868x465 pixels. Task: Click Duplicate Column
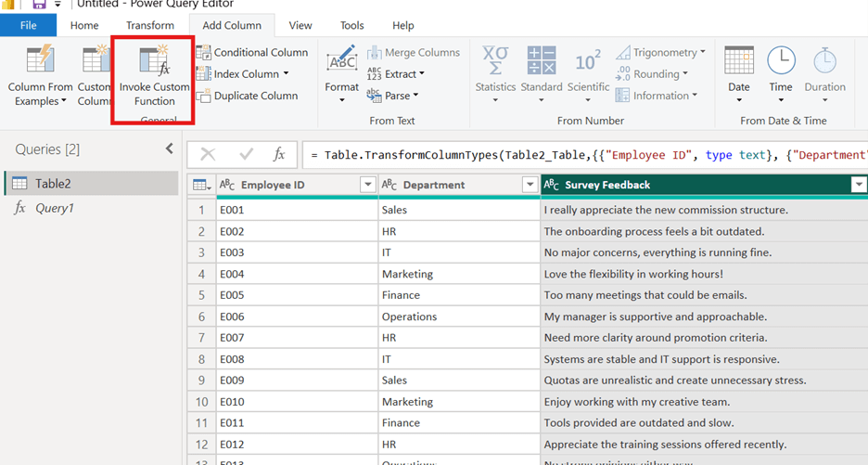248,96
